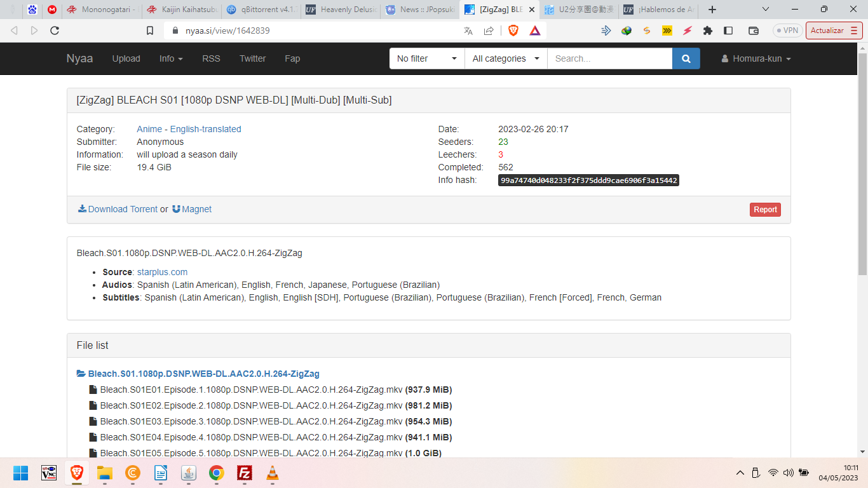The width and height of the screenshot is (868, 488).
Task: Open a new tab with the plus button
Action: (712, 10)
